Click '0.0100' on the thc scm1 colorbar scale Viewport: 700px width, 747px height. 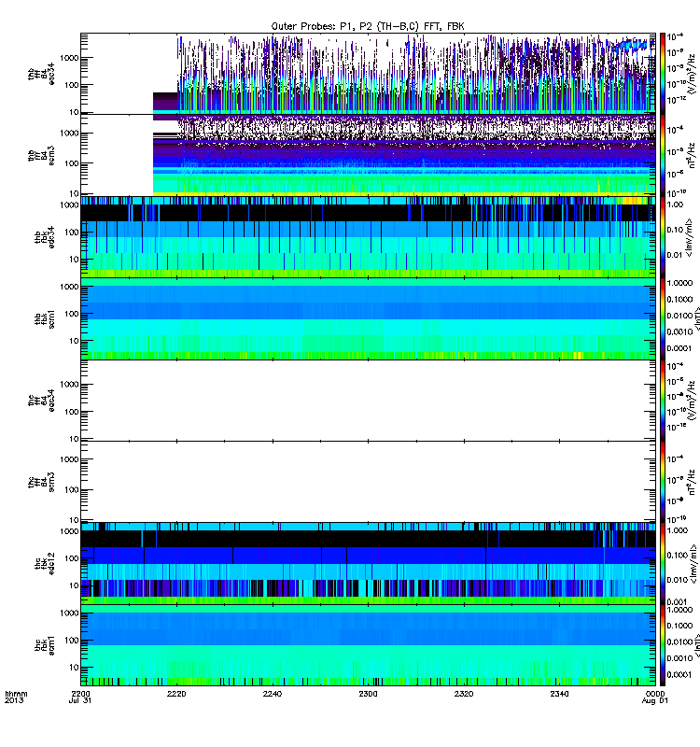point(679,641)
